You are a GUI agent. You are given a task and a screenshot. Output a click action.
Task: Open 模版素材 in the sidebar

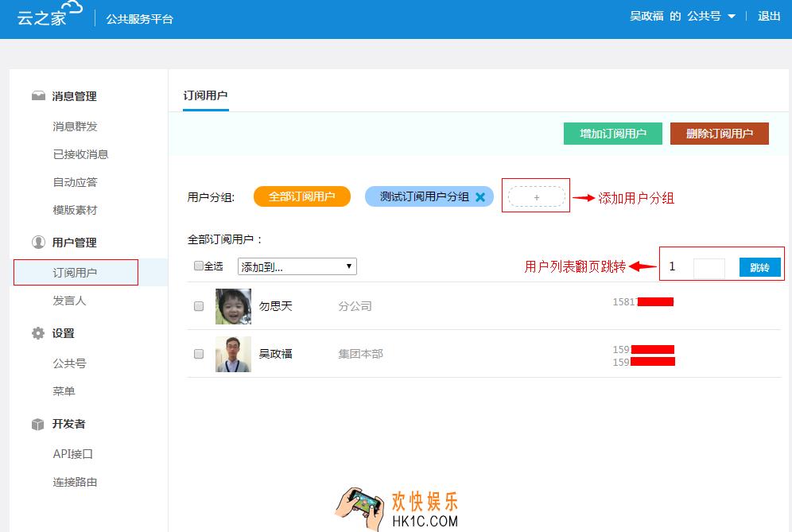point(75,210)
